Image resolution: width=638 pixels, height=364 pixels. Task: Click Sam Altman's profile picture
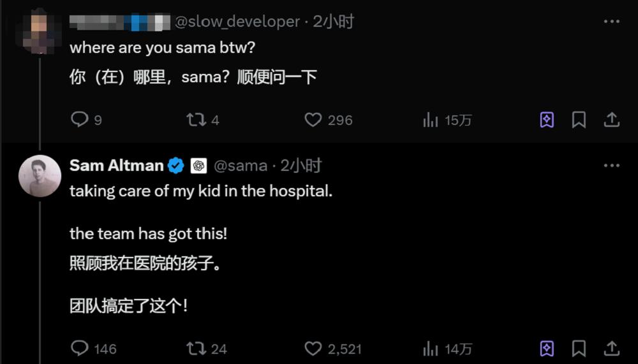pos(40,176)
